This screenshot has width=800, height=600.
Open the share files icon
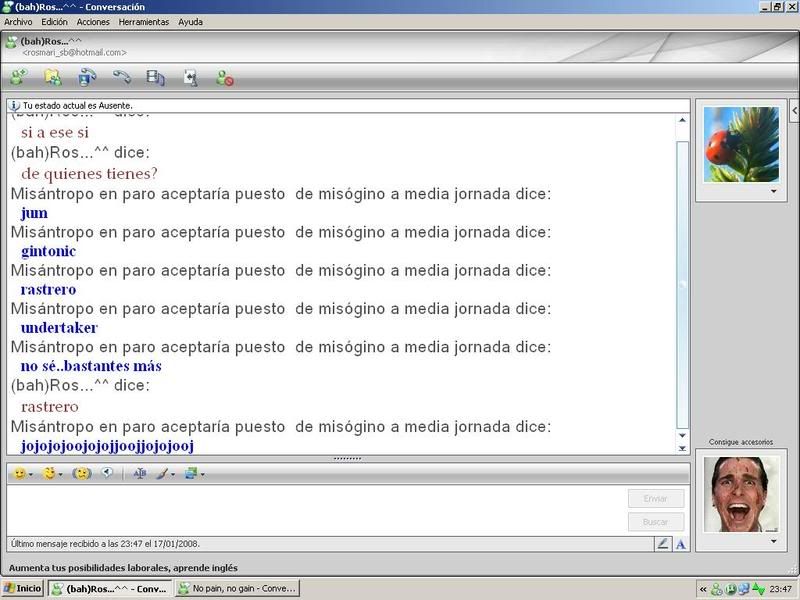(x=53, y=78)
